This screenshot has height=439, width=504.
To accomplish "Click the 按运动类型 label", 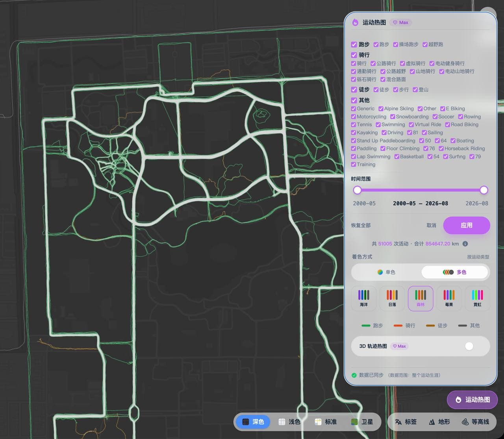I will click(478, 257).
